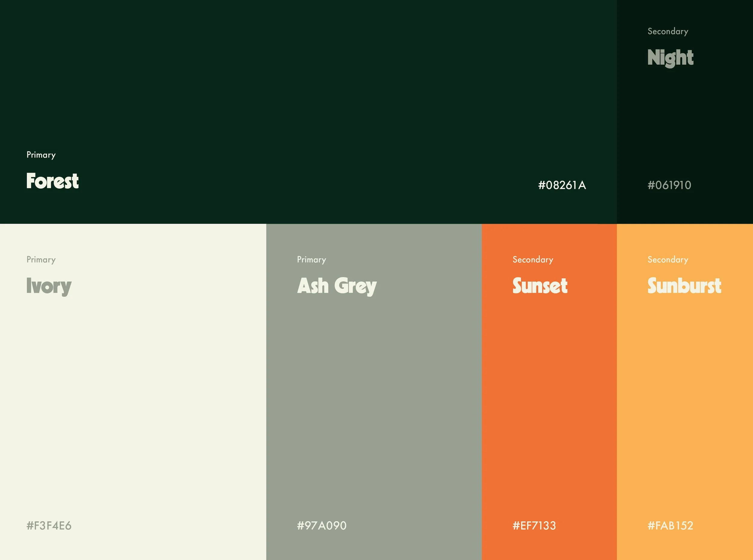Select the Ivory heading text

point(49,286)
